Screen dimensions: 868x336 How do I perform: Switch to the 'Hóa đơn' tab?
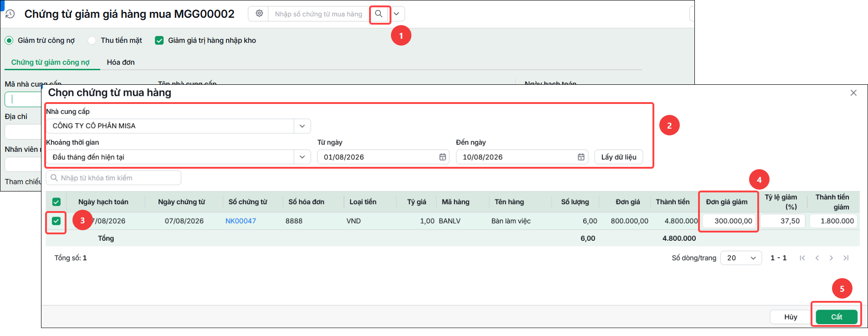[121, 62]
